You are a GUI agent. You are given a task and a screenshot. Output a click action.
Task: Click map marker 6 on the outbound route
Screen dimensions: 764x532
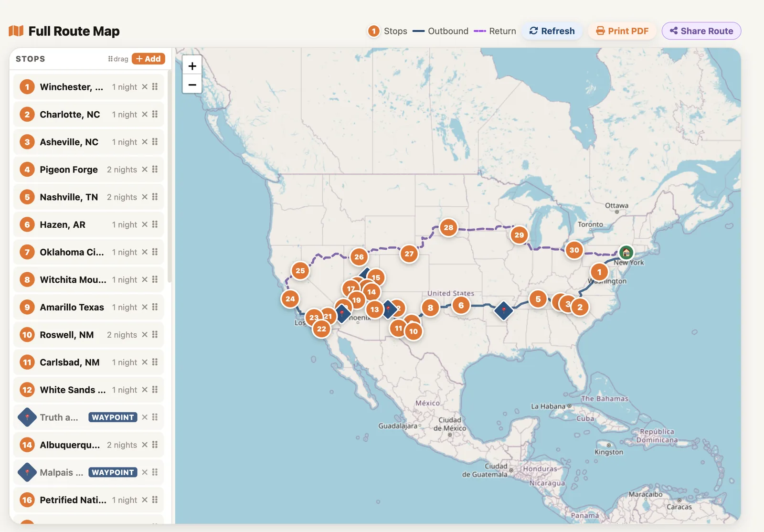[461, 305]
